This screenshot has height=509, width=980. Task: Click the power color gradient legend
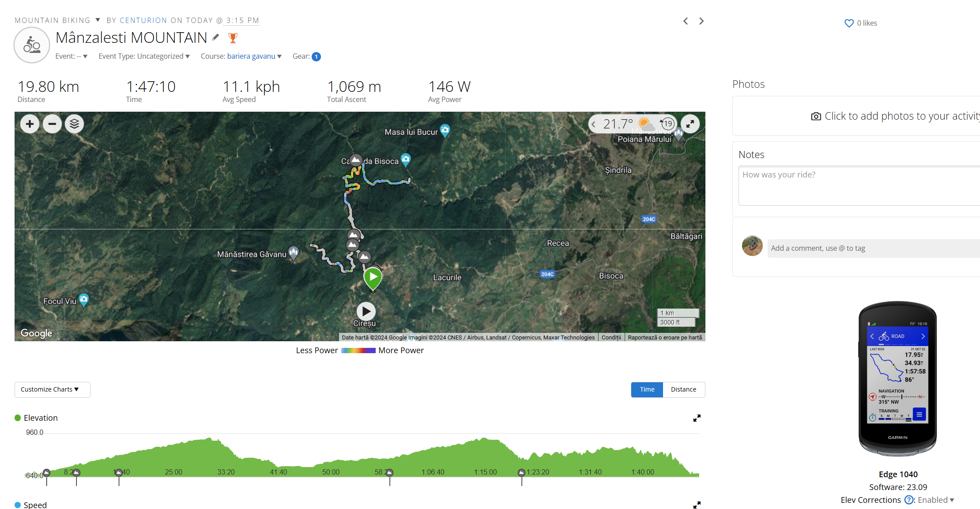pos(358,351)
